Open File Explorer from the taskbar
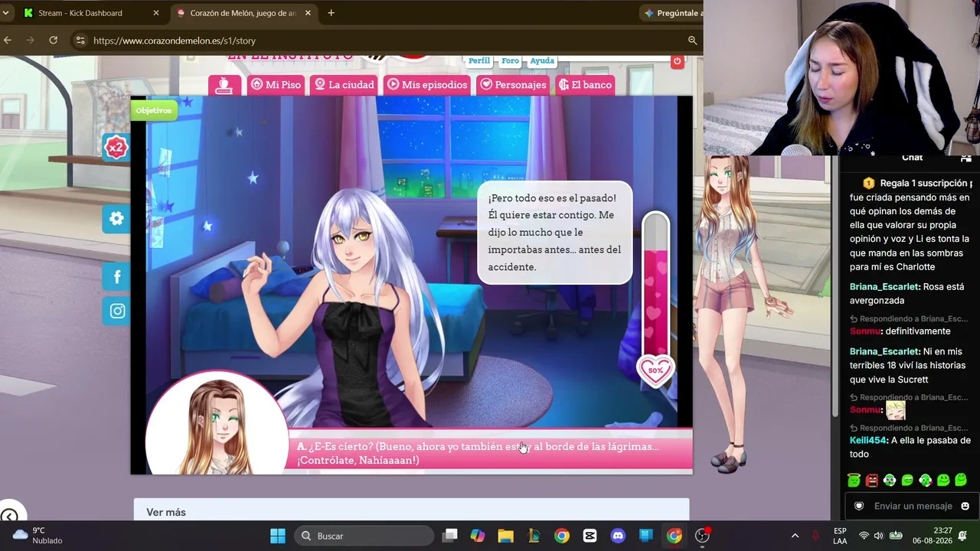The height and width of the screenshot is (551, 980). pyautogui.click(x=505, y=536)
